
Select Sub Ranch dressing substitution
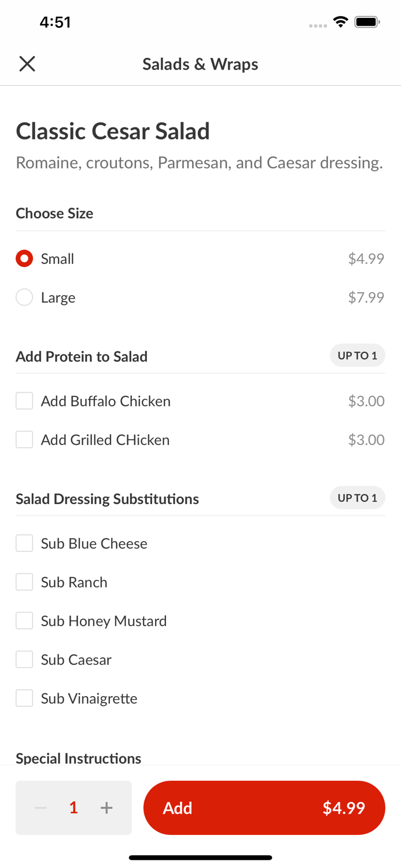(x=24, y=582)
